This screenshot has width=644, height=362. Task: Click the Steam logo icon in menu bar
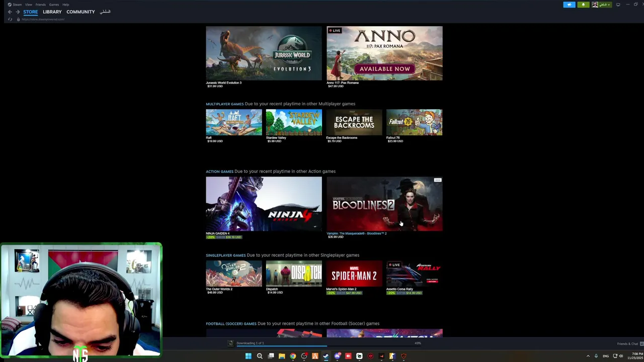tap(10, 5)
